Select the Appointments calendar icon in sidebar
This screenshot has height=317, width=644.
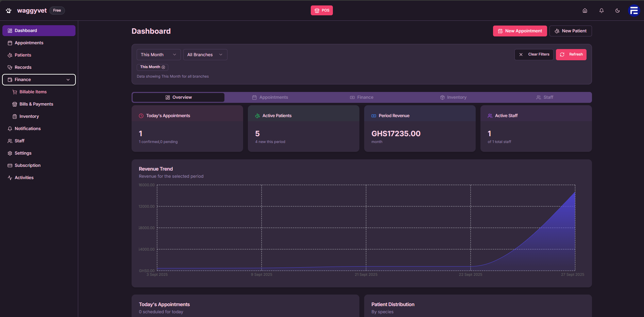10,43
